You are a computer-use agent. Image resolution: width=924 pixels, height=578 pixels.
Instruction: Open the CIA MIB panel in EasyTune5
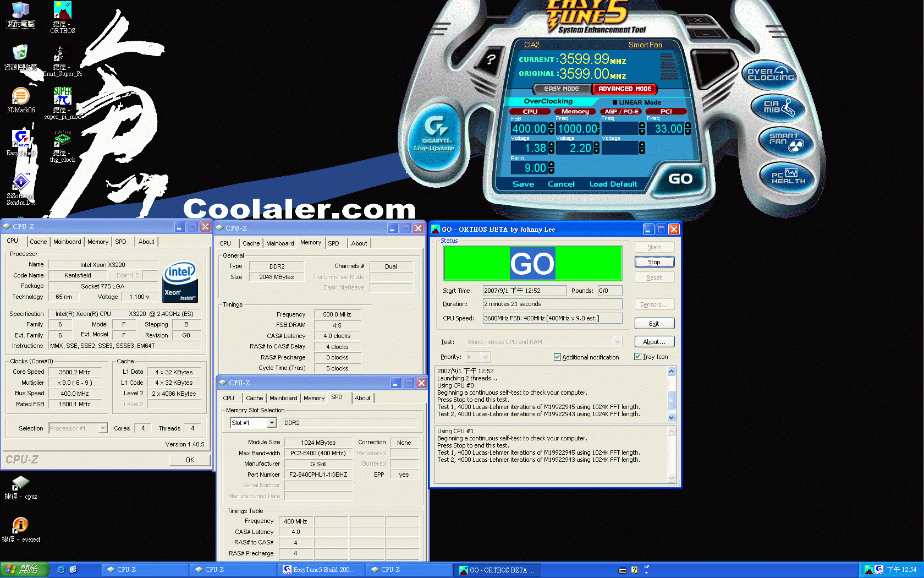point(778,107)
